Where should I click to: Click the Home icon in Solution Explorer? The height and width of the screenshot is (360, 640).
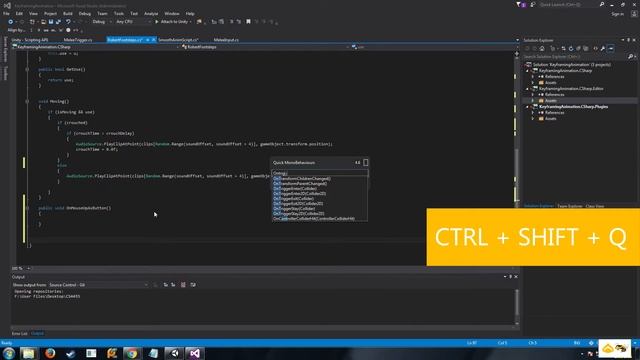point(542,49)
